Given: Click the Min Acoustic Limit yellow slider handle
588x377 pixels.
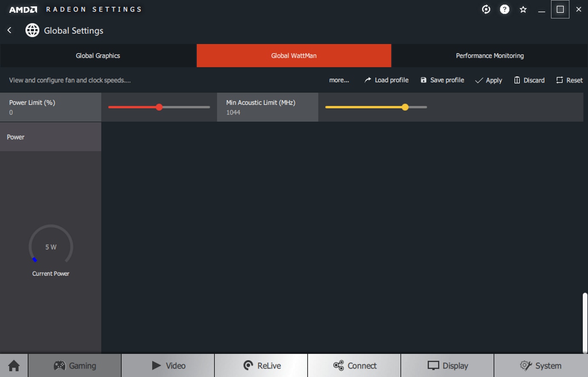Looking at the screenshot, I should [x=405, y=107].
